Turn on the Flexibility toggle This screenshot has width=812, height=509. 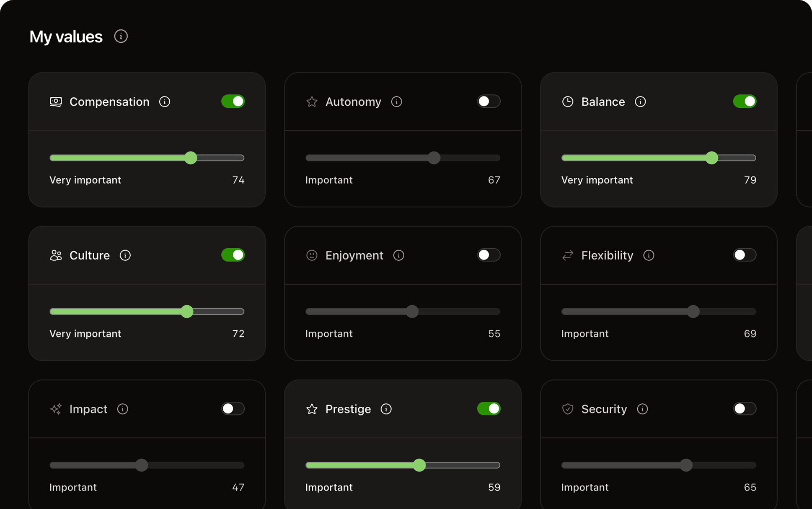click(x=745, y=255)
